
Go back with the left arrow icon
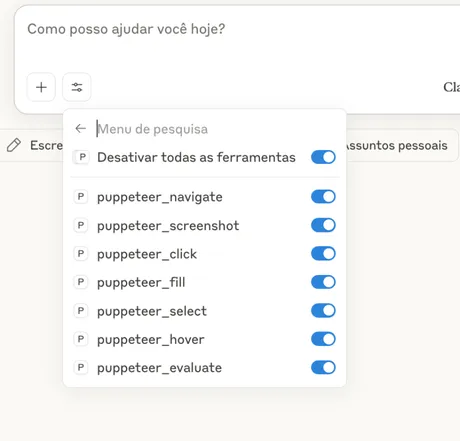coord(81,129)
